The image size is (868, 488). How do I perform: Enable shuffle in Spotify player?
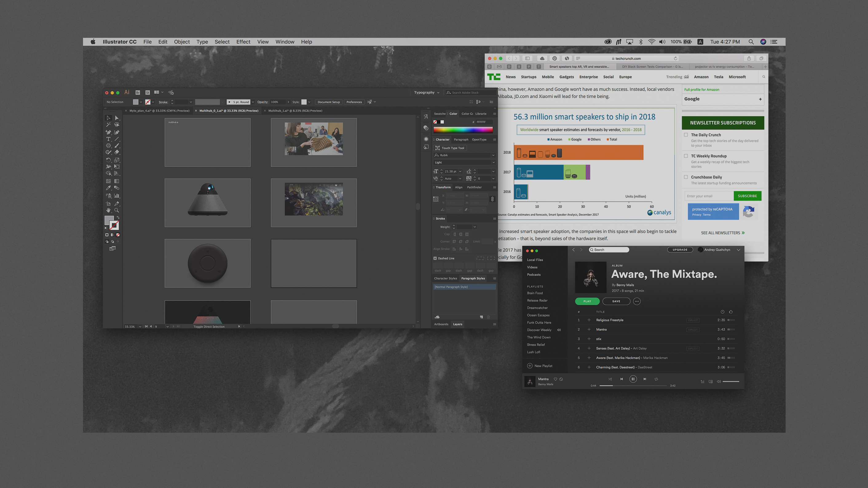tap(610, 379)
